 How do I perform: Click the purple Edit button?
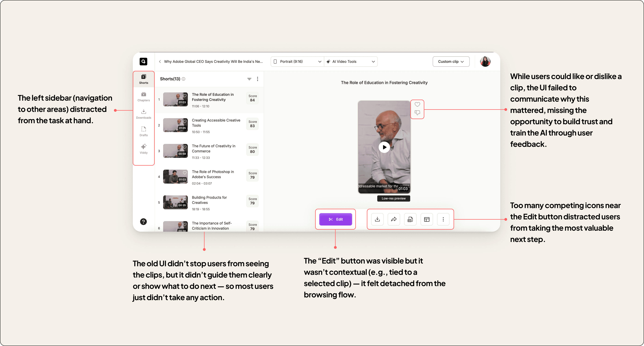click(x=336, y=219)
